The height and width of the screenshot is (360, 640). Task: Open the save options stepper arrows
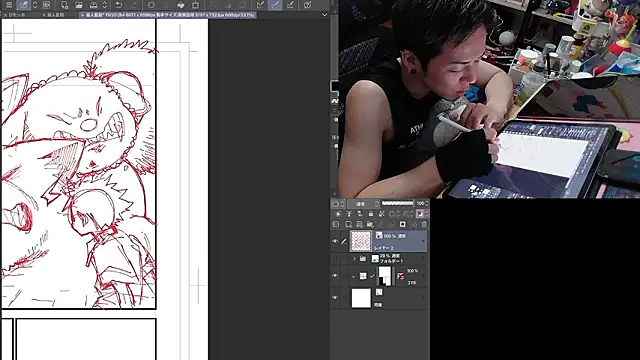(x=105, y=5)
